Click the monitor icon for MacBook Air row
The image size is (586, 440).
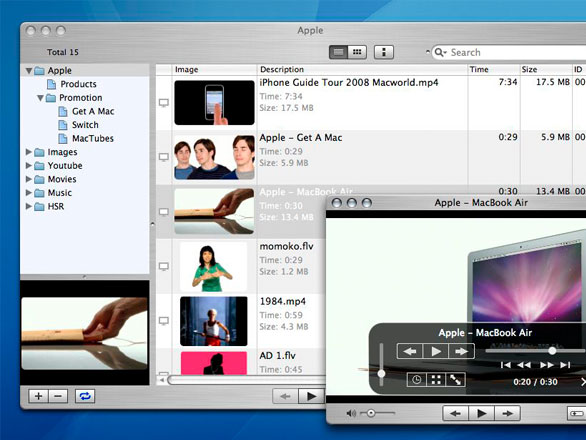point(164,212)
